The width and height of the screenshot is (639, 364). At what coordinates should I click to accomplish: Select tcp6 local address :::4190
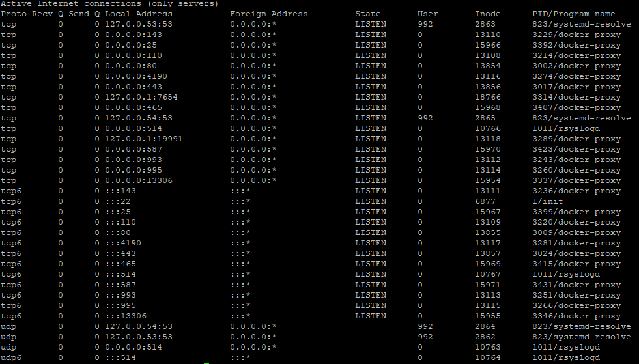[123, 243]
